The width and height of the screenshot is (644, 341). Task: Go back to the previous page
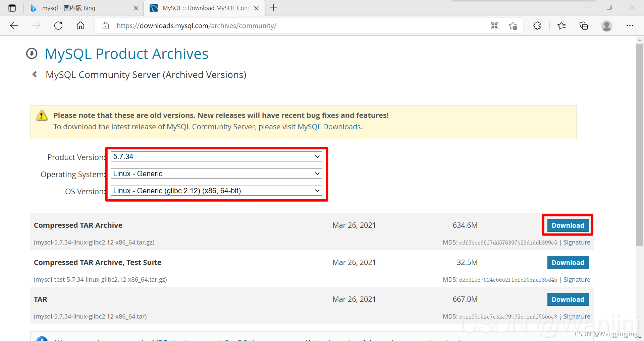[x=14, y=26]
